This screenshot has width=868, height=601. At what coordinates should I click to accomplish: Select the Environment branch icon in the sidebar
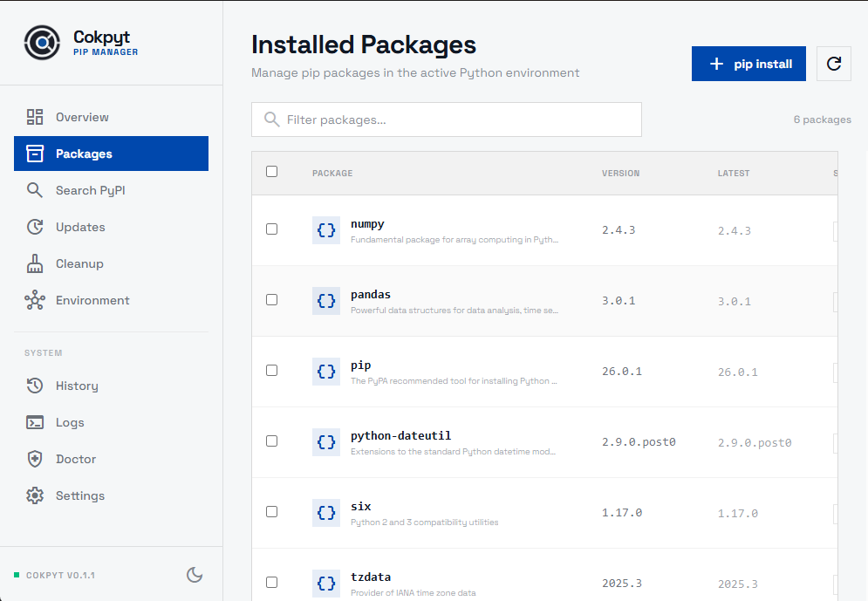pyautogui.click(x=35, y=300)
